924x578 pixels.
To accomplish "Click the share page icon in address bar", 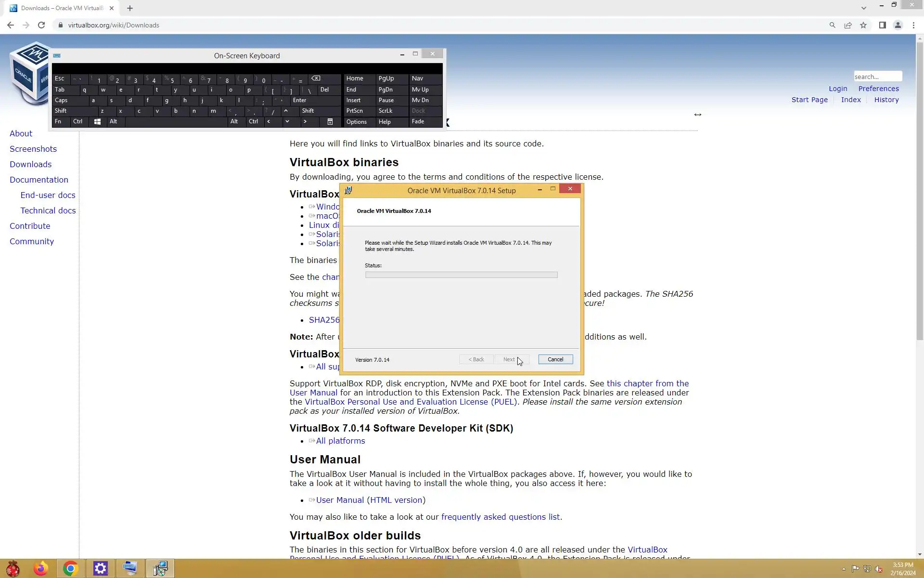I will (848, 25).
